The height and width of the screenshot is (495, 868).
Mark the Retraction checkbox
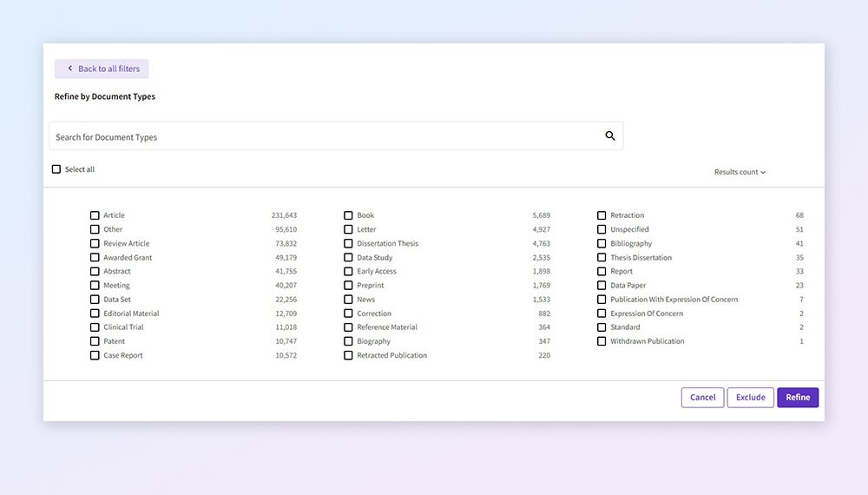[602, 215]
